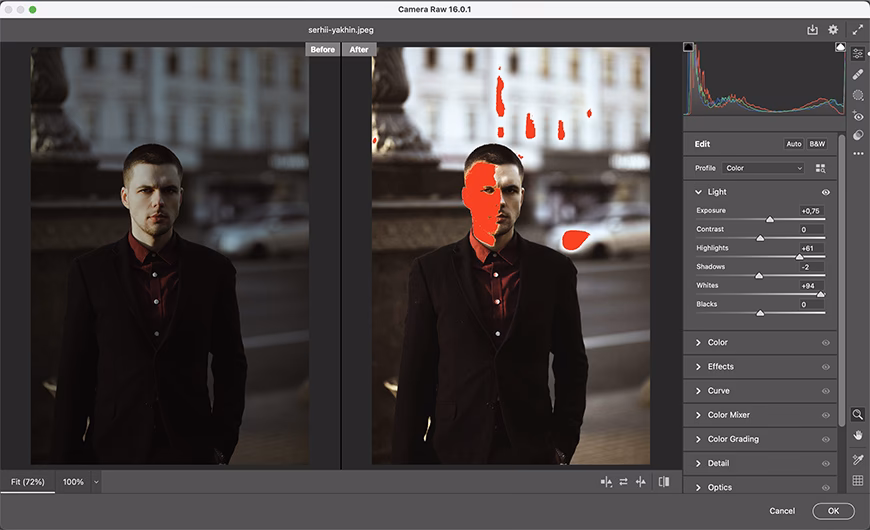The height and width of the screenshot is (530, 870).
Task: Toggle highlight clipping warning in histogram
Action: [840, 47]
